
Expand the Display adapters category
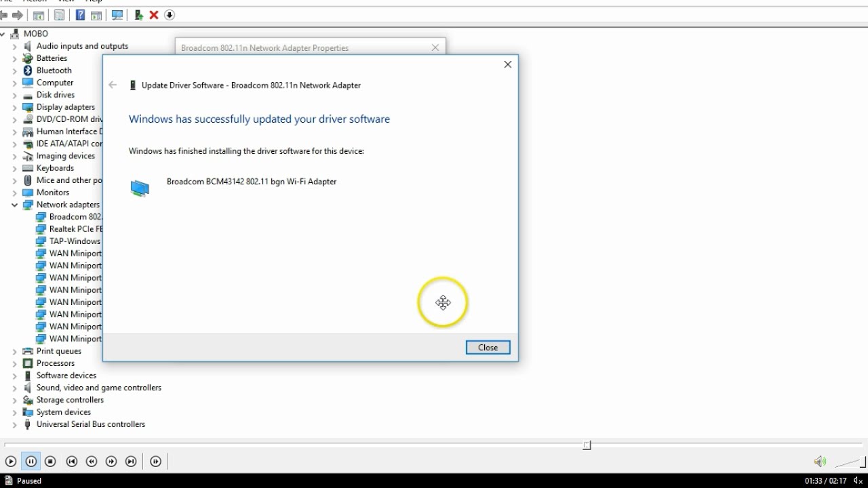pyautogui.click(x=15, y=107)
